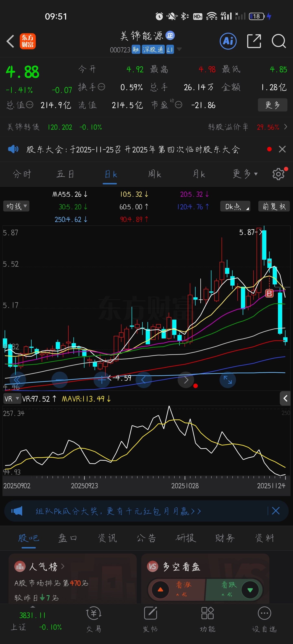Open chart settings gear icon

(279, 174)
